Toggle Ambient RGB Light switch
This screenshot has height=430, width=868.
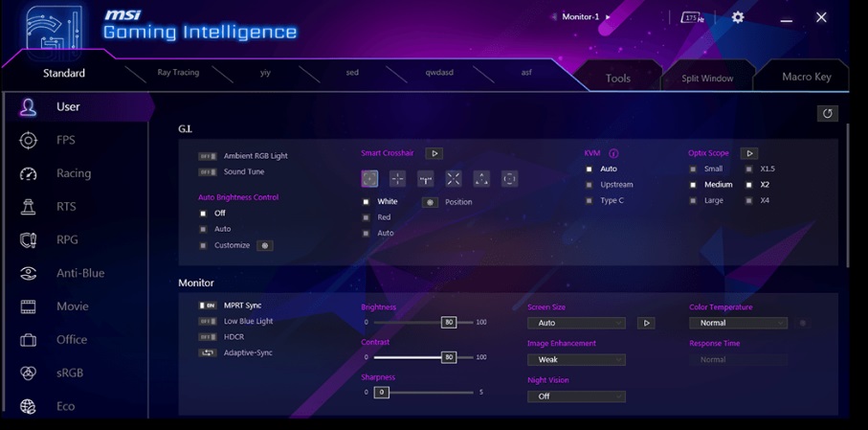(208, 156)
